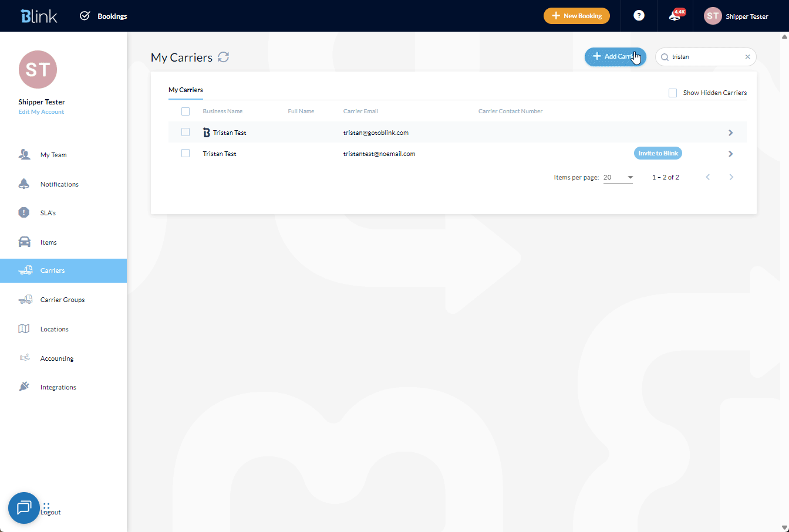The image size is (789, 532).
Task: Click the sidebar Notifications bell icon
Action: 24,184
